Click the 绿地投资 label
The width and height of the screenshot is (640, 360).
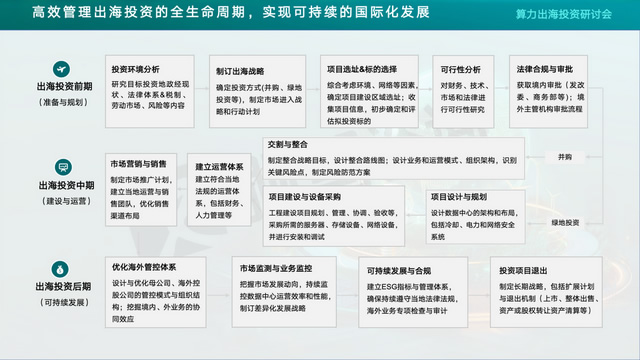tap(565, 222)
